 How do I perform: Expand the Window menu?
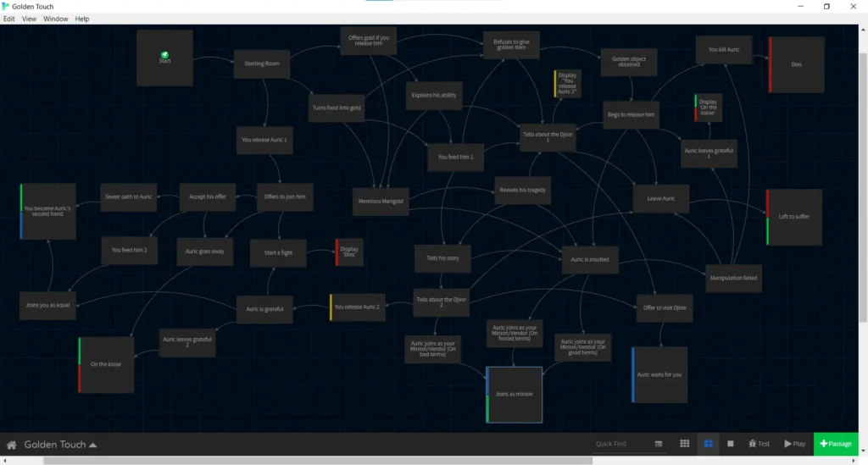click(x=56, y=19)
